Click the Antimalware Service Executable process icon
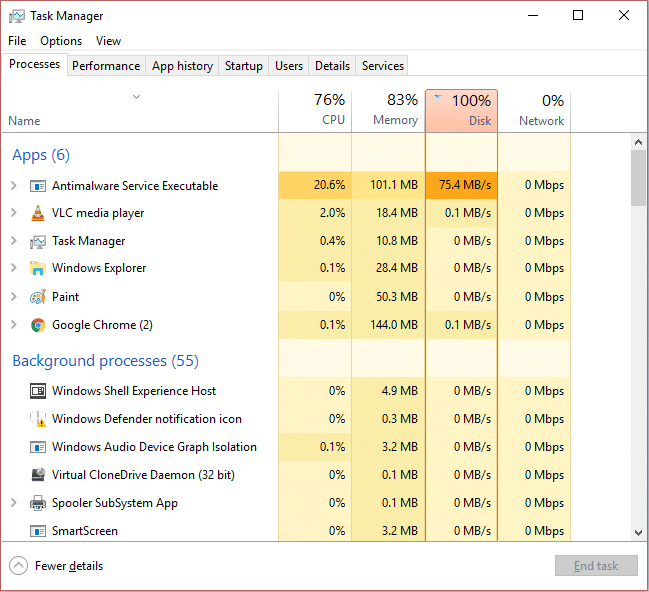This screenshot has height=592, width=649. 38,186
